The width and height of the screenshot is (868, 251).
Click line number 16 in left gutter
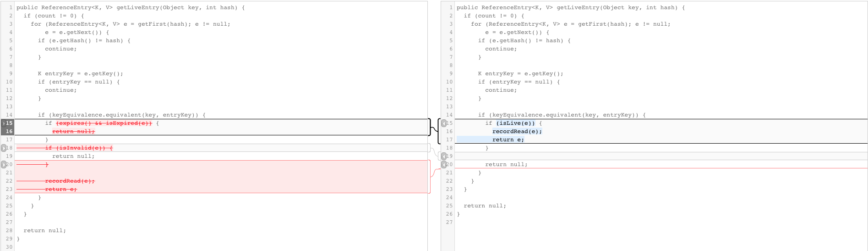tap(9, 132)
